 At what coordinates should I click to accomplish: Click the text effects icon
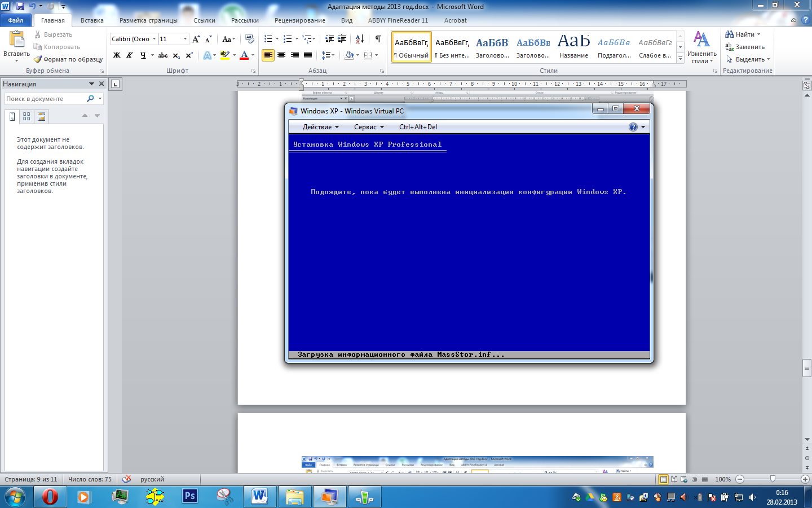coord(208,55)
